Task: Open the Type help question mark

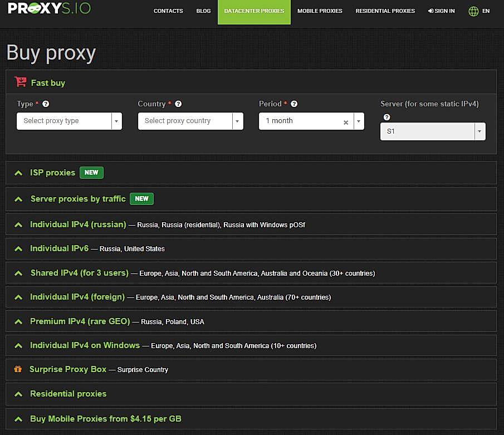Action: click(x=46, y=104)
